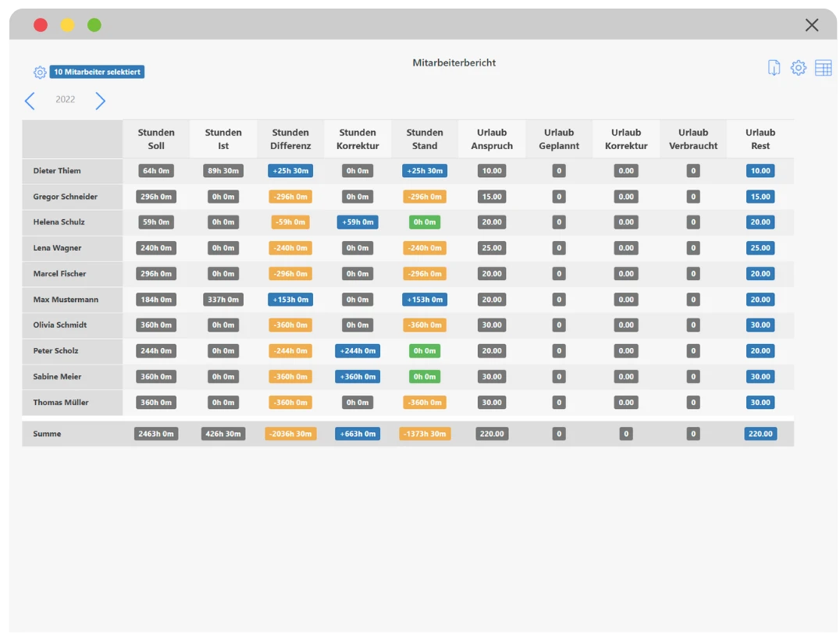The width and height of the screenshot is (840, 643).
Task: Click the Urlaub Rest column header
Action: (x=760, y=139)
